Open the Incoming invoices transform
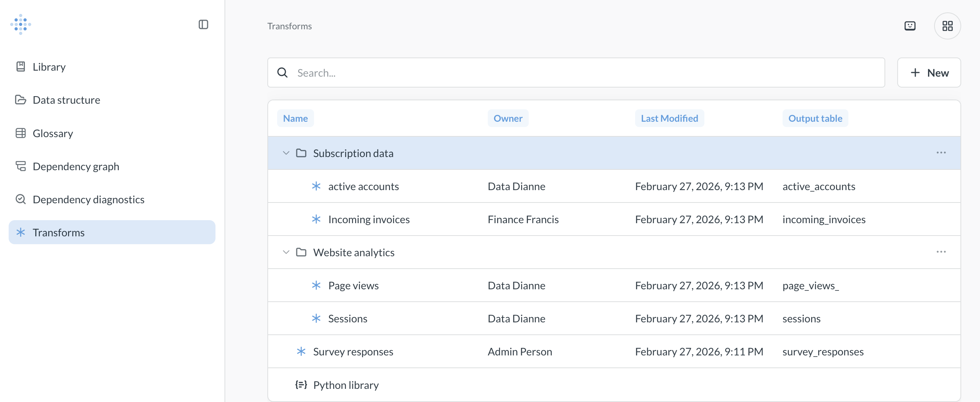The height and width of the screenshot is (402, 980). click(369, 219)
